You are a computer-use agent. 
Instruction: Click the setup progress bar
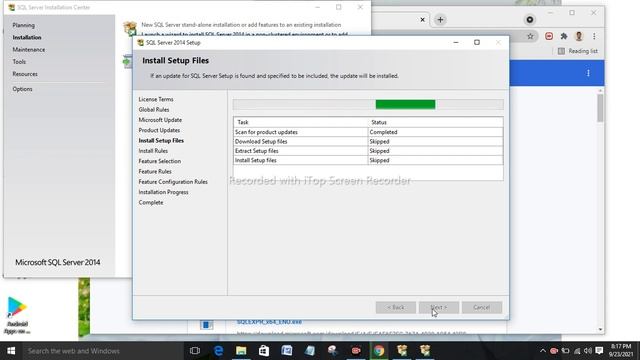pos(368,104)
